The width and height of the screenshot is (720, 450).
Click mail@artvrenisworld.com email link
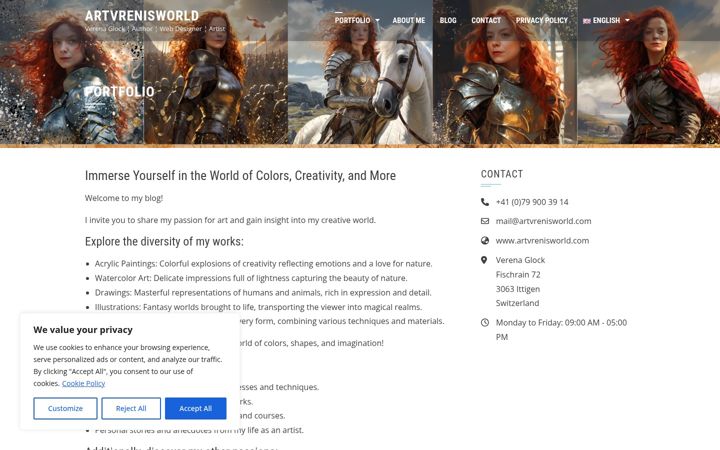pos(543,221)
